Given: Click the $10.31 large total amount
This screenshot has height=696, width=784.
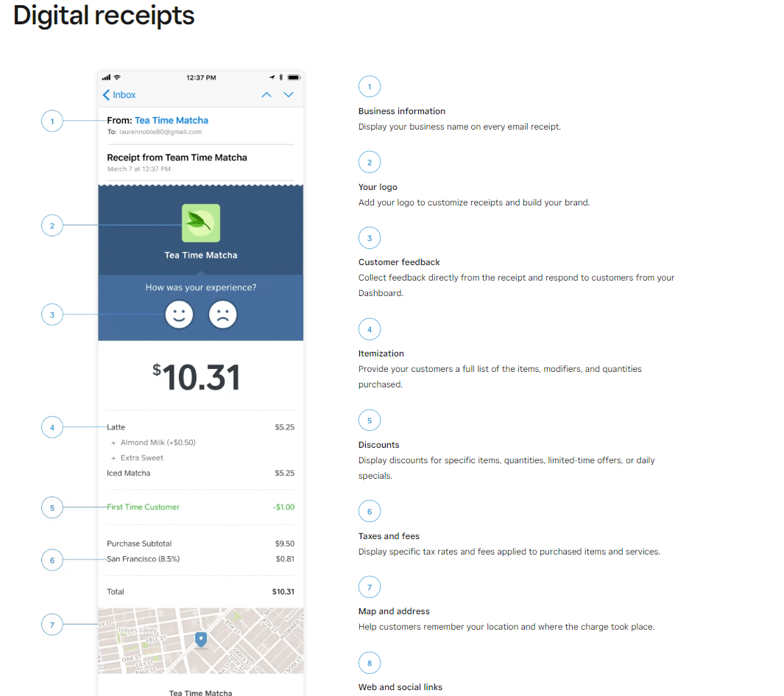Looking at the screenshot, I should pos(197,377).
